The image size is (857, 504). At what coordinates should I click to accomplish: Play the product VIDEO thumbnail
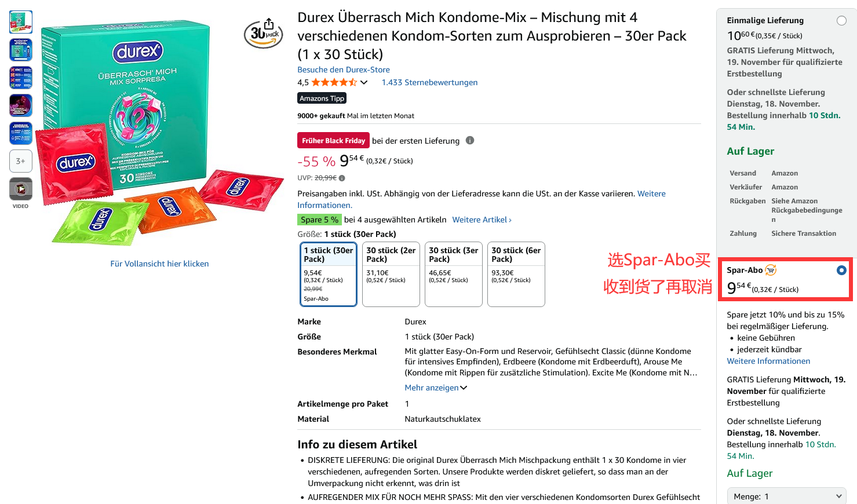pos(21,189)
